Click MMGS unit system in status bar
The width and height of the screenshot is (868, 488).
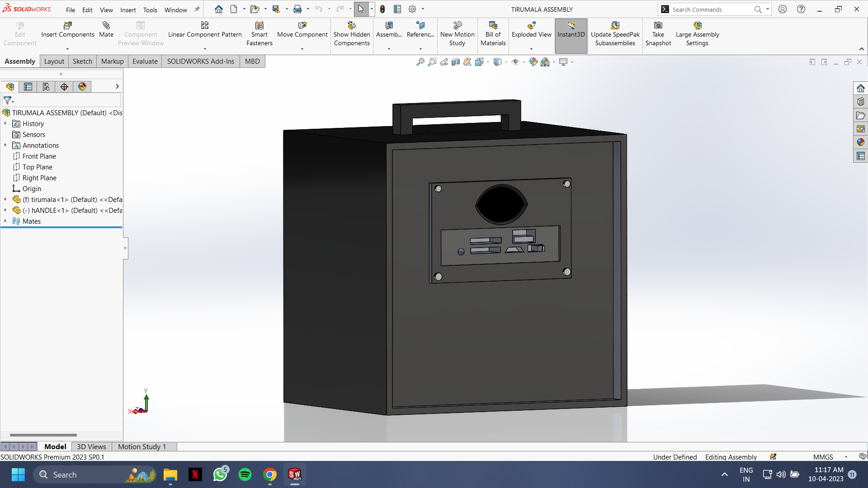coord(823,457)
